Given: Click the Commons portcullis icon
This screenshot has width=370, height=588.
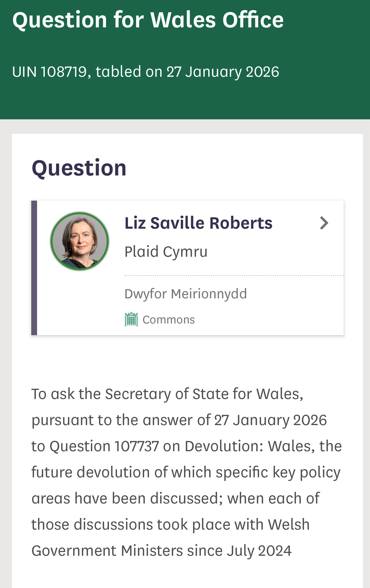Looking at the screenshot, I should (x=131, y=319).
